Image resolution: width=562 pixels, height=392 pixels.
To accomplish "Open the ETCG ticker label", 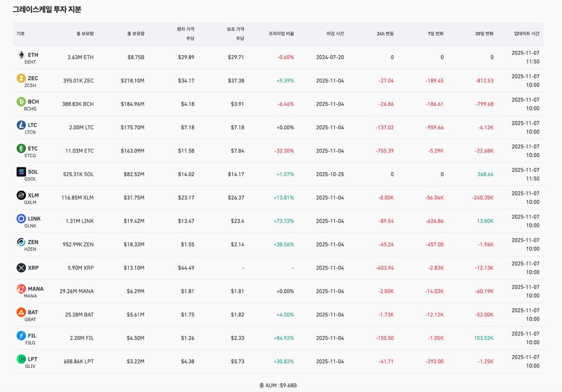I will pos(30,156).
